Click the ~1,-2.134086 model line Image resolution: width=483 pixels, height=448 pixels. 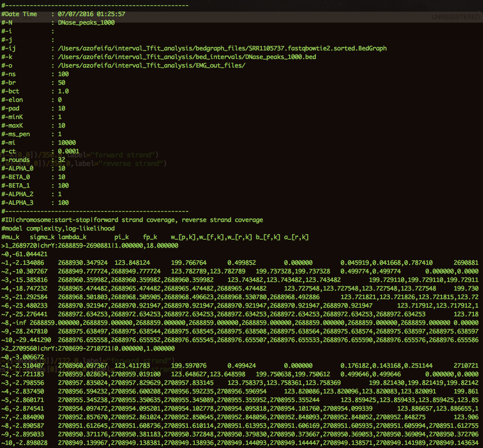click(240, 263)
